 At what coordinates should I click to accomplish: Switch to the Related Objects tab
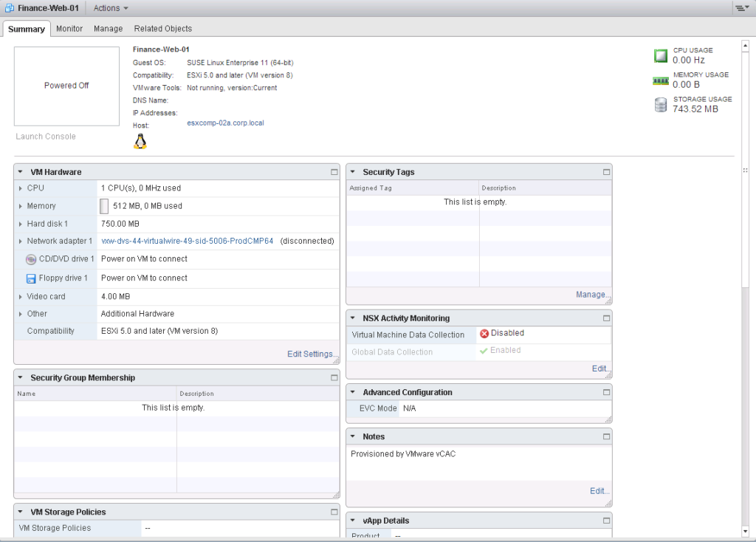point(163,29)
